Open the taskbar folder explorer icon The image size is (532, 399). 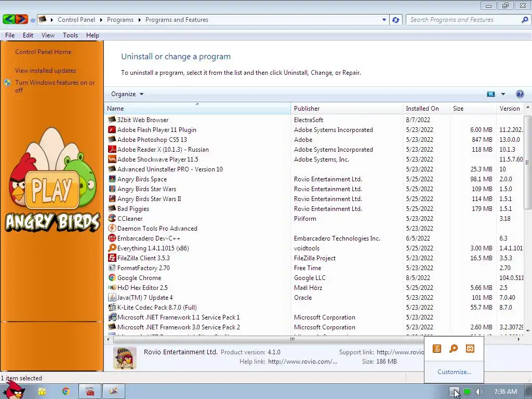[42, 391]
